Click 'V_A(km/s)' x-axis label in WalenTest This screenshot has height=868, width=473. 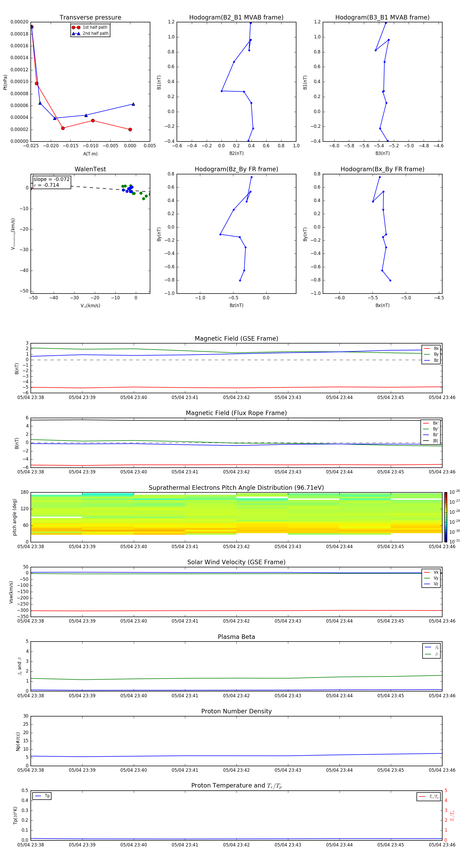(90, 306)
